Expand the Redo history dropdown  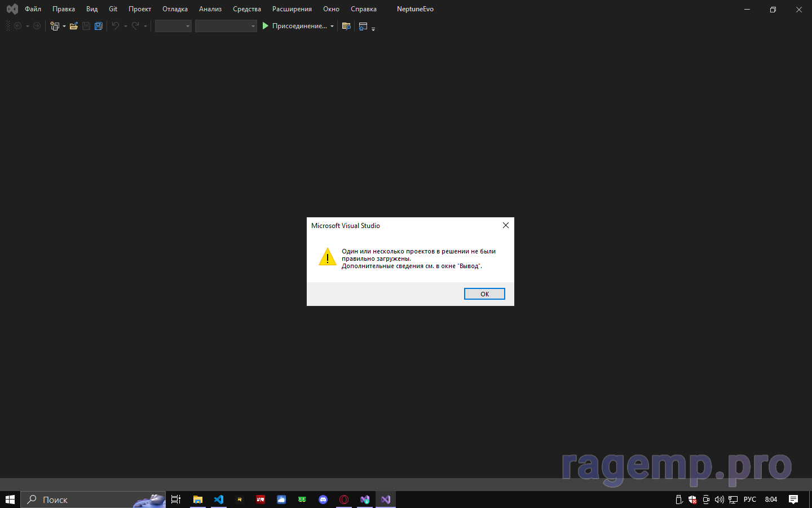click(145, 26)
